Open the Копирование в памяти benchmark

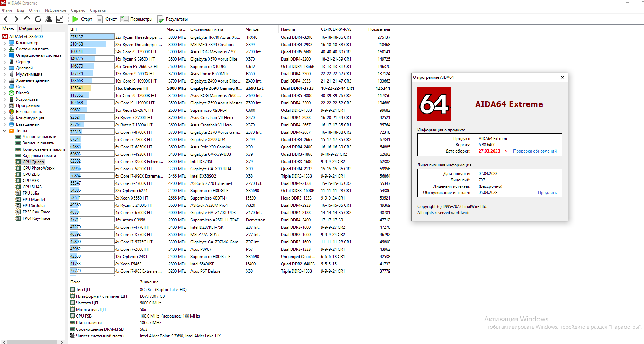[x=44, y=149]
